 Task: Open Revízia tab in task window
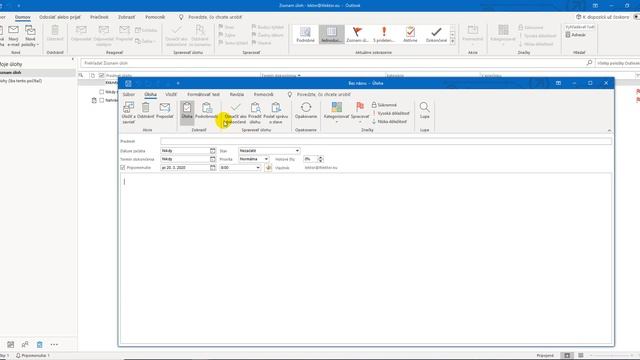pyautogui.click(x=237, y=94)
